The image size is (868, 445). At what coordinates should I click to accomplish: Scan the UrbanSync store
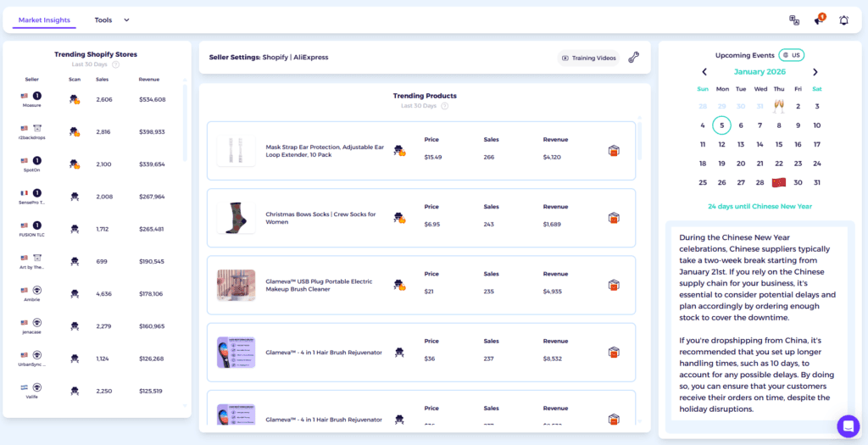coord(75,359)
